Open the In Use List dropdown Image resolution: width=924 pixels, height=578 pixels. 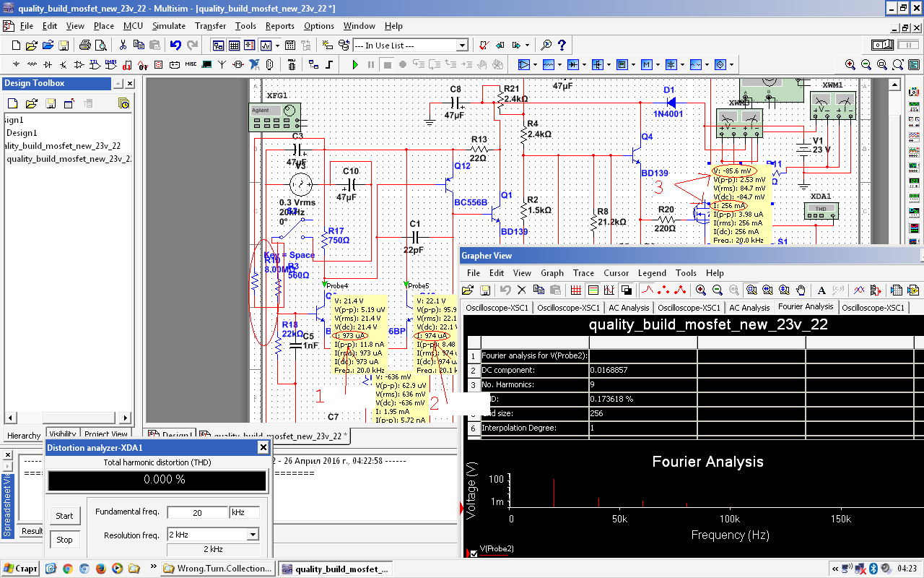click(x=462, y=45)
